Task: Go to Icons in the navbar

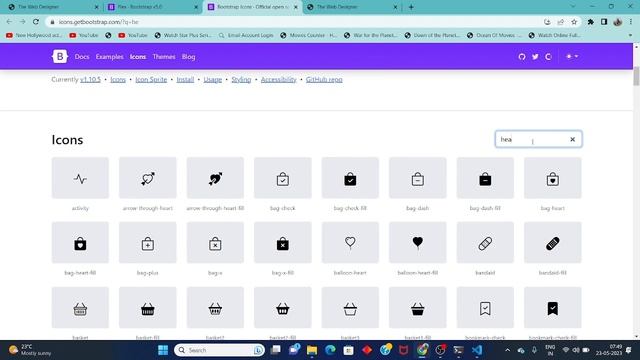Action: [138, 57]
